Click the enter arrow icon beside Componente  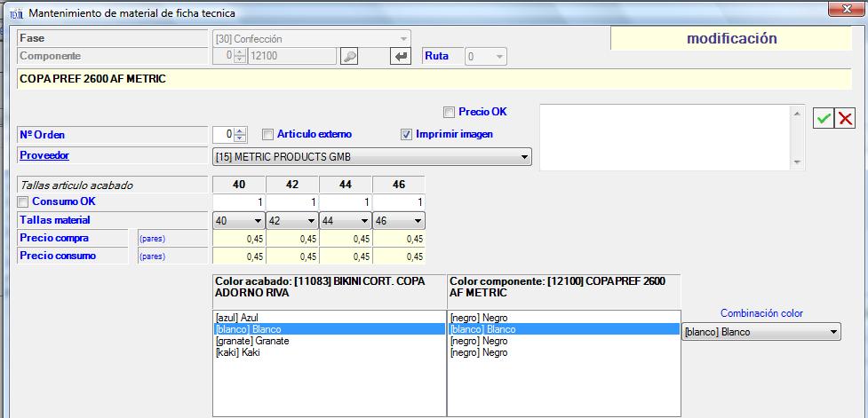401,56
